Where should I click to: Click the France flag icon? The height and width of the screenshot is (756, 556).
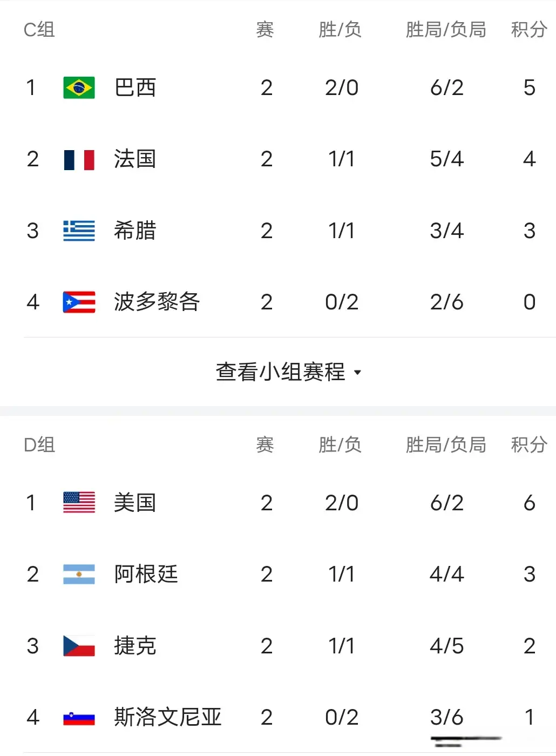pos(79,159)
